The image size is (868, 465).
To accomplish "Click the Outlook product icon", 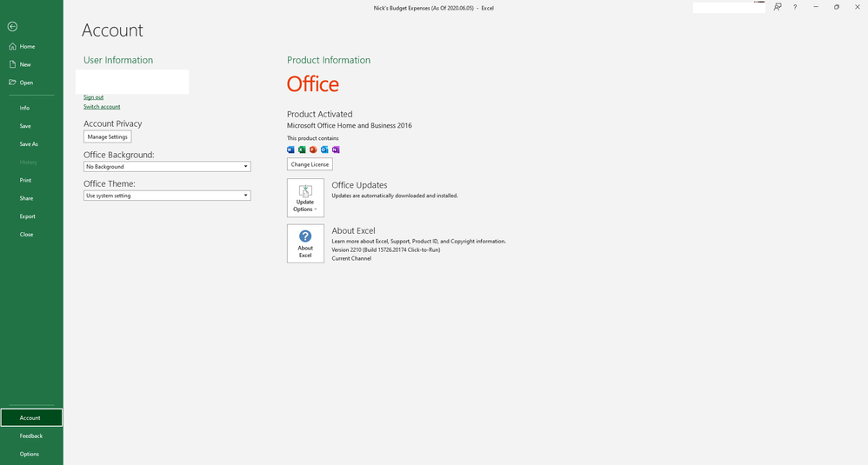I will click(324, 149).
